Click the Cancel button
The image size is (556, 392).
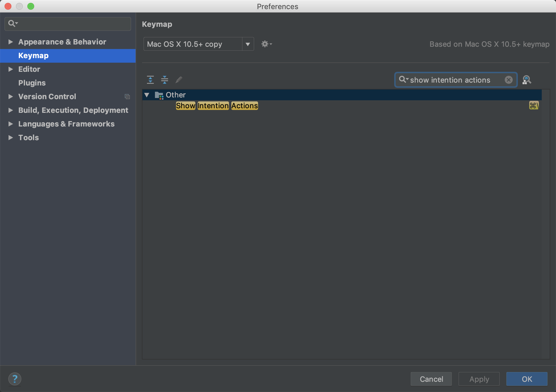[x=431, y=379]
